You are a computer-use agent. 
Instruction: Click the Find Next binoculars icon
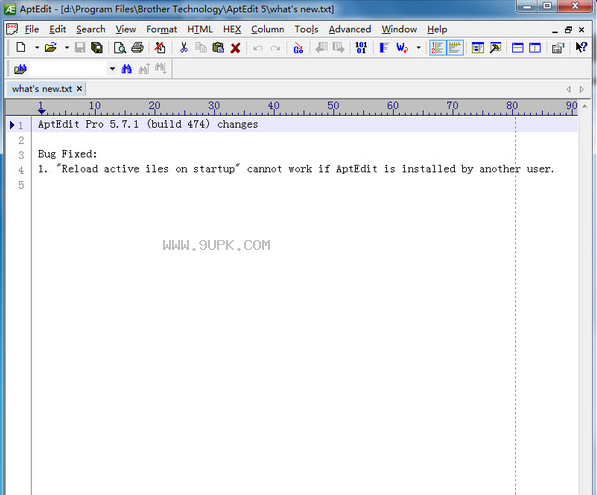coord(160,69)
